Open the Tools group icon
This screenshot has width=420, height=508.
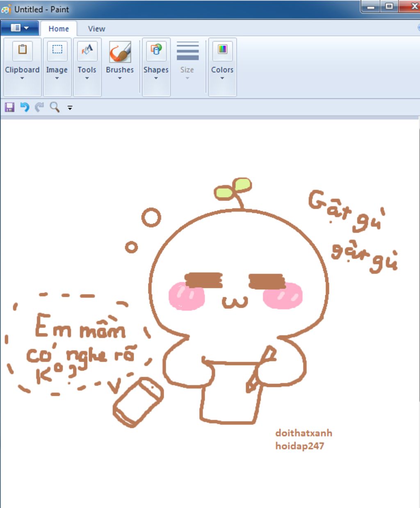coord(87,50)
